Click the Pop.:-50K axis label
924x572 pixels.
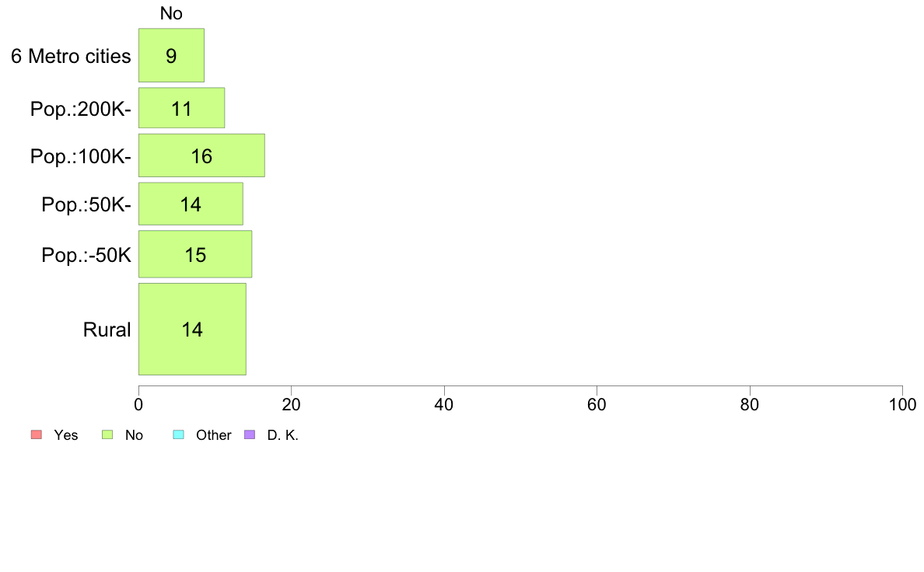[86, 255]
